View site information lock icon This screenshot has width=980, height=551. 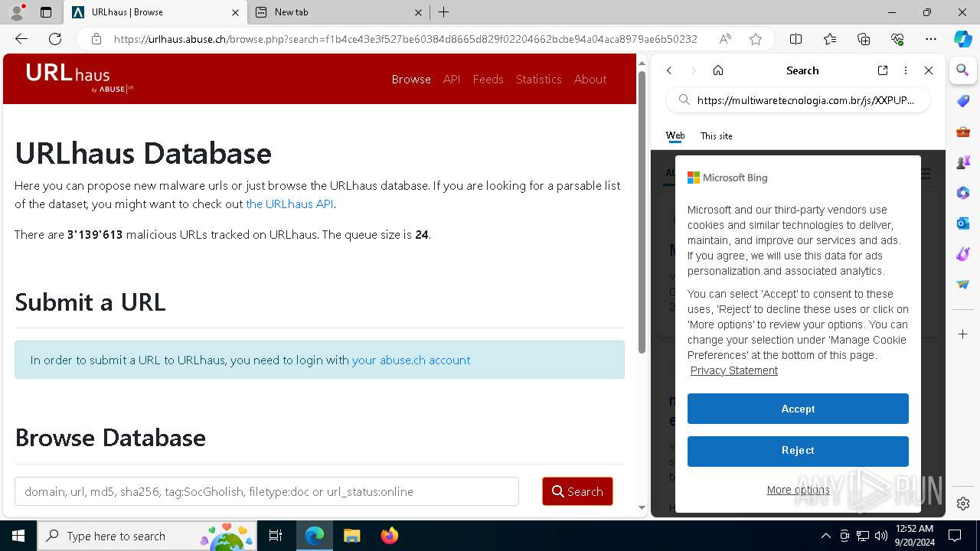(96, 39)
